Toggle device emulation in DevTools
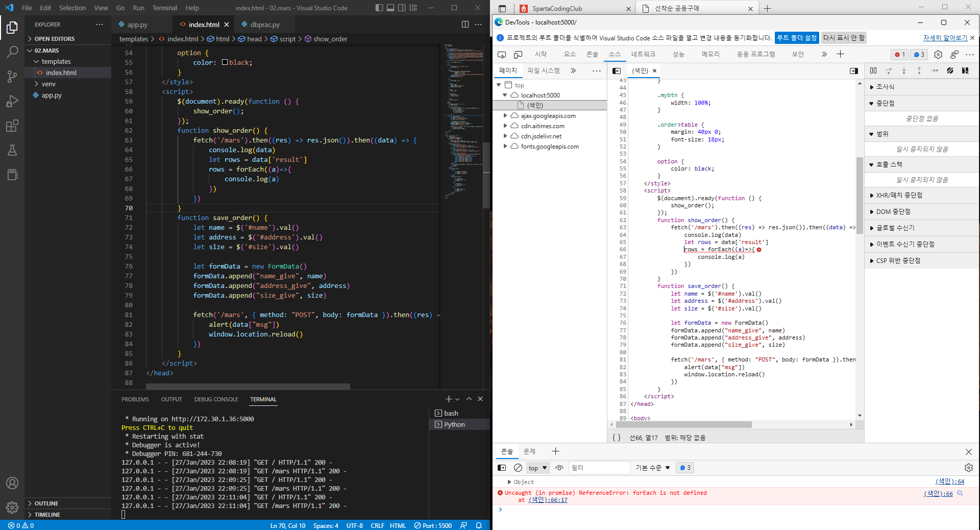 point(518,55)
